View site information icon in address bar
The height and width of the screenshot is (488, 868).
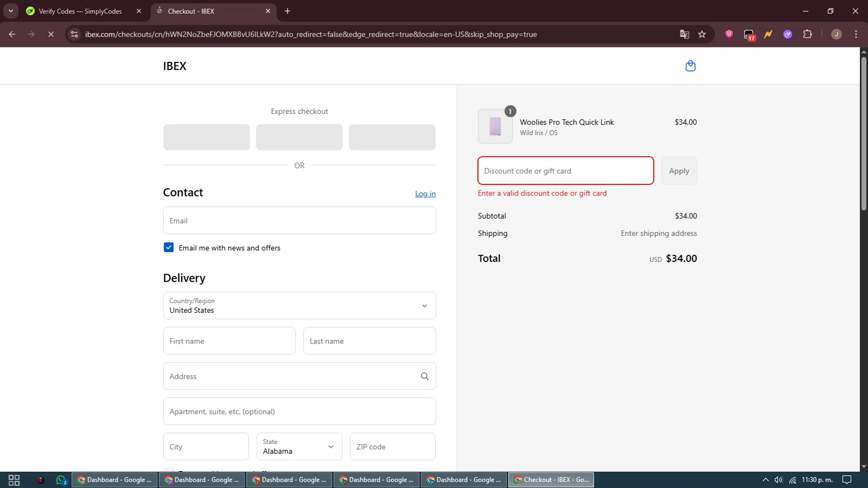73,35
